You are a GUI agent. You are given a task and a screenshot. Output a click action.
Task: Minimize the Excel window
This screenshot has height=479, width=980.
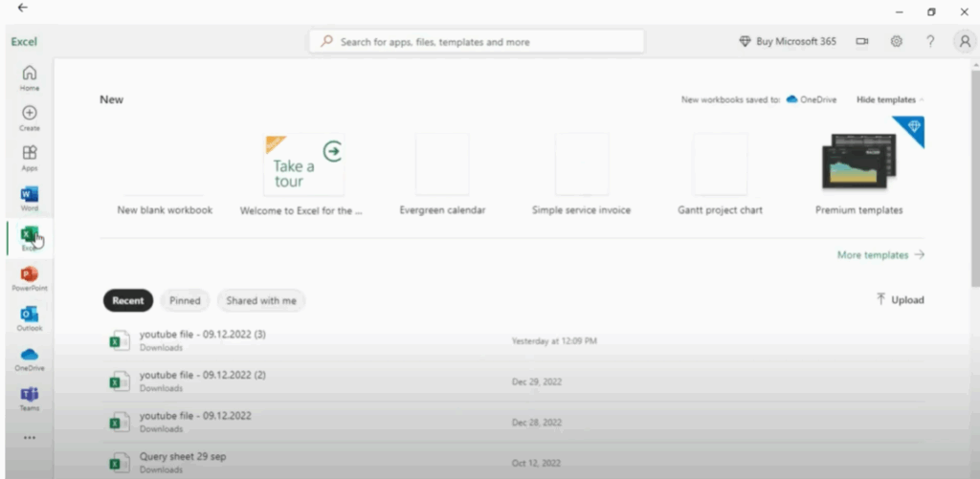tap(899, 11)
